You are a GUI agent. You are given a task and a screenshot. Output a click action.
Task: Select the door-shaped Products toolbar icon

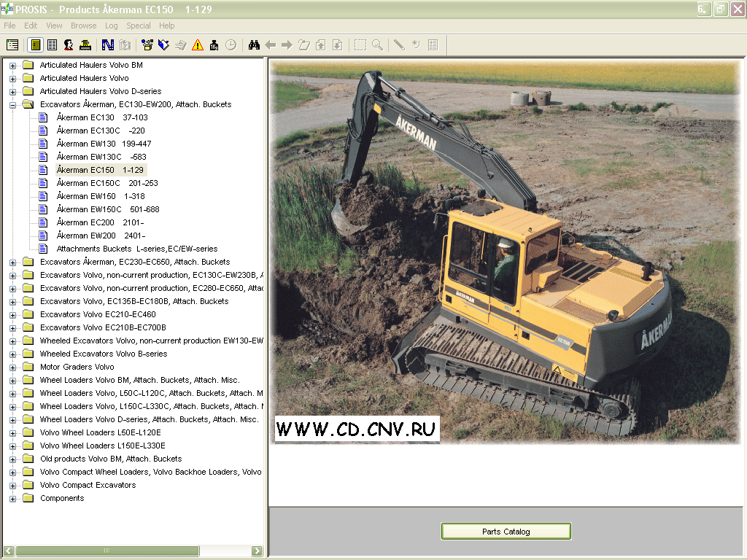coord(36,44)
